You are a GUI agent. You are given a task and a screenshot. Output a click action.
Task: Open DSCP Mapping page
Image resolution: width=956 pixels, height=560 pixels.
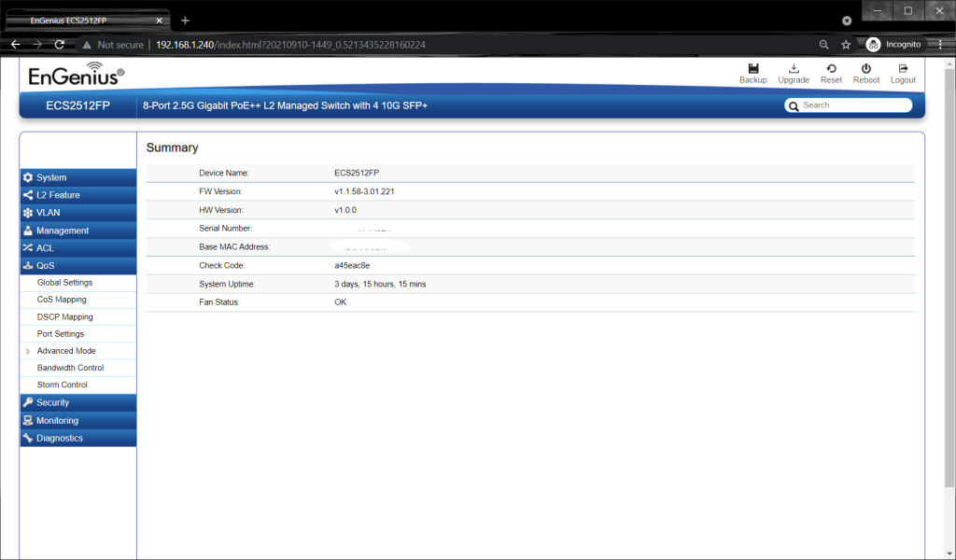[x=64, y=316]
